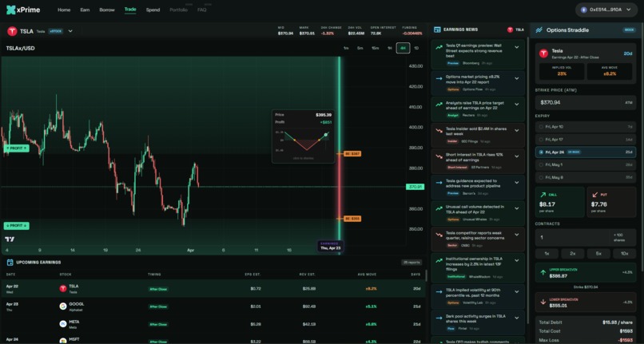This screenshot has height=344, width=644.
Task: Select the 15m chart timeframe
Action: pyautogui.click(x=375, y=49)
